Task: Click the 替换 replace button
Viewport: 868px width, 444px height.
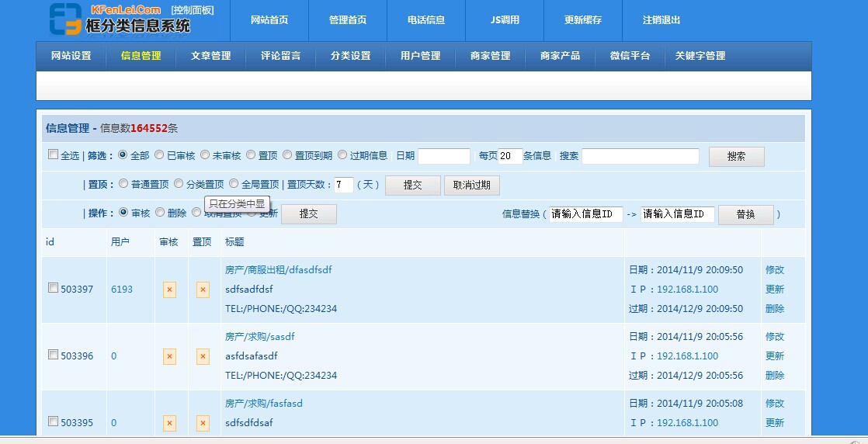Action: pyautogui.click(x=745, y=214)
